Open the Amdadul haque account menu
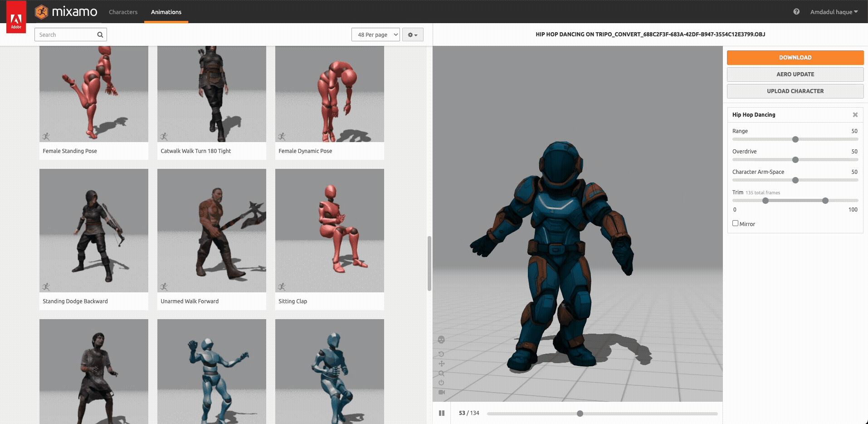Screen dimensions: 868x424 (834, 12)
